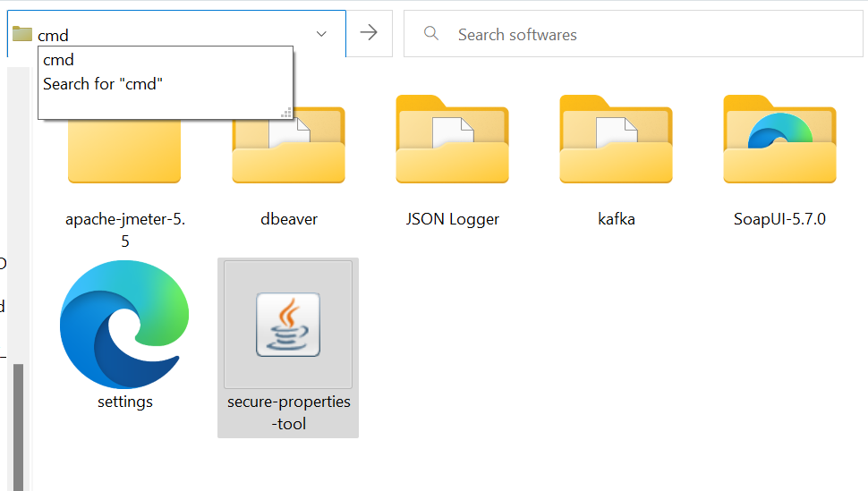Click the apache-jmeter-5.5 file name label
The image size is (868, 491).
point(125,230)
